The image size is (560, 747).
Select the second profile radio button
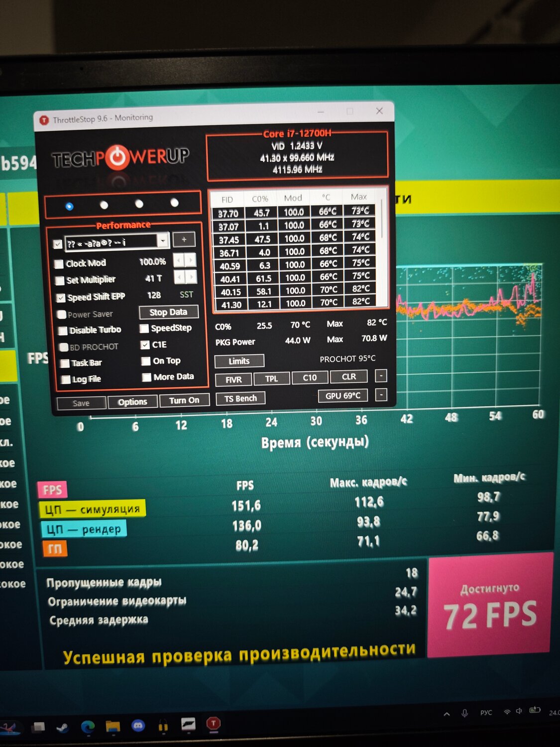coord(104,205)
